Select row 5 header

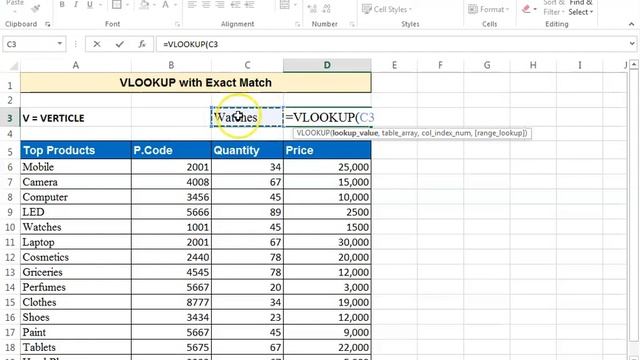[x=10, y=151]
